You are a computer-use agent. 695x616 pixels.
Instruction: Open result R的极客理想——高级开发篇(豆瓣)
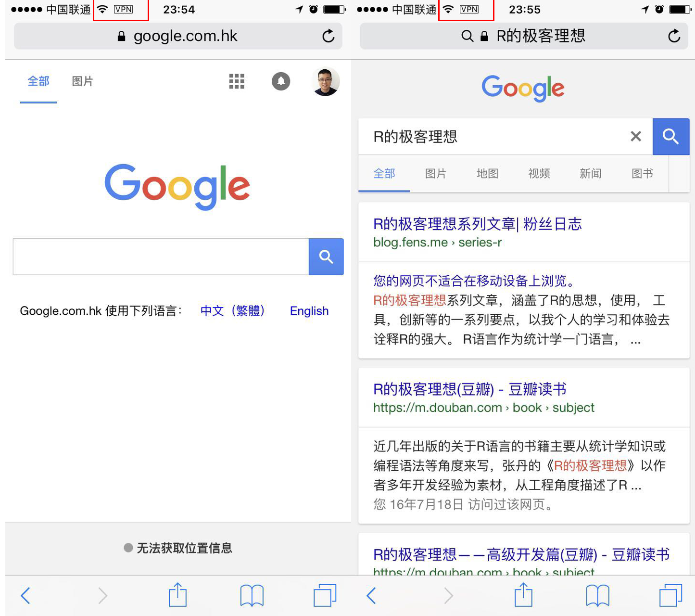coord(521,554)
